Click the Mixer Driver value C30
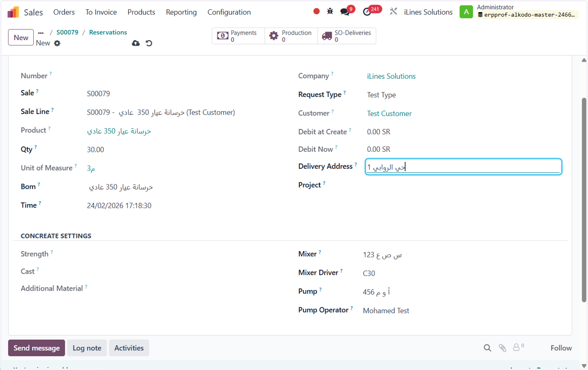 click(x=369, y=273)
